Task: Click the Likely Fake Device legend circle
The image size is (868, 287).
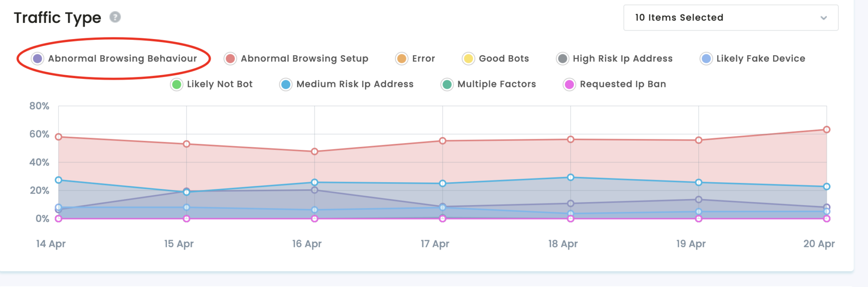Action: click(706, 59)
